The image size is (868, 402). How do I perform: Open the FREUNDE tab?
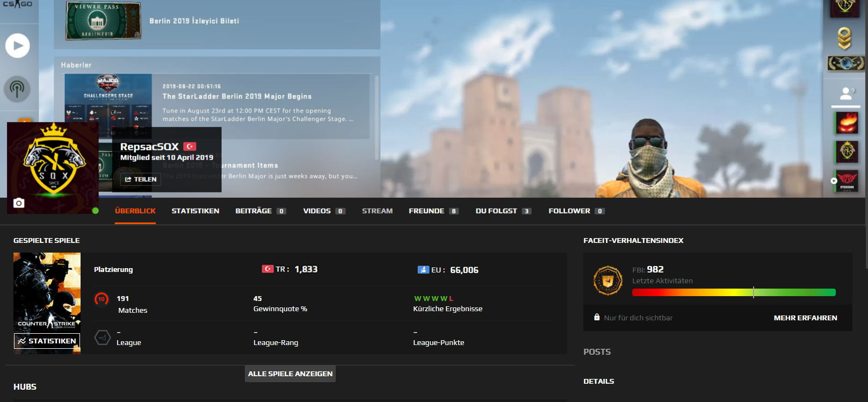433,211
